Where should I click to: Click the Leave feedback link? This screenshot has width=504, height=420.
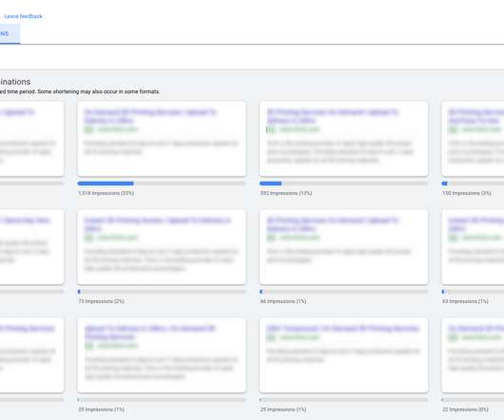pos(23,16)
